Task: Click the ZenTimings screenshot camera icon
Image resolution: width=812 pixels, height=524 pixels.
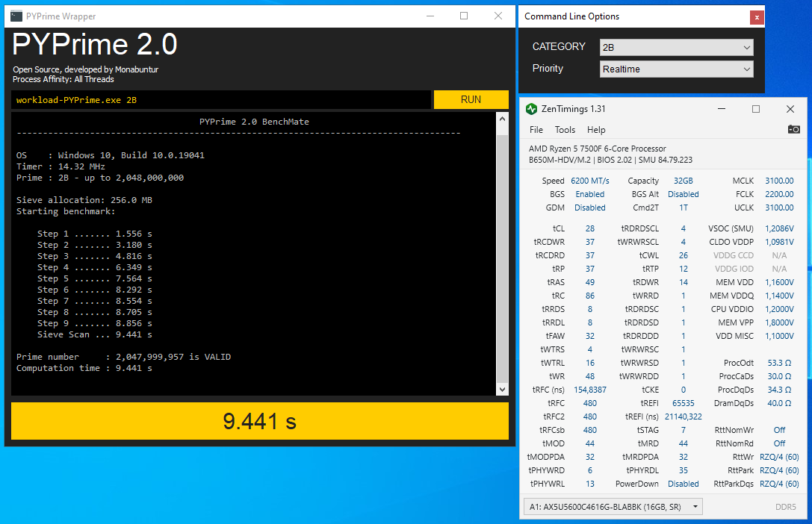Action: coord(793,129)
